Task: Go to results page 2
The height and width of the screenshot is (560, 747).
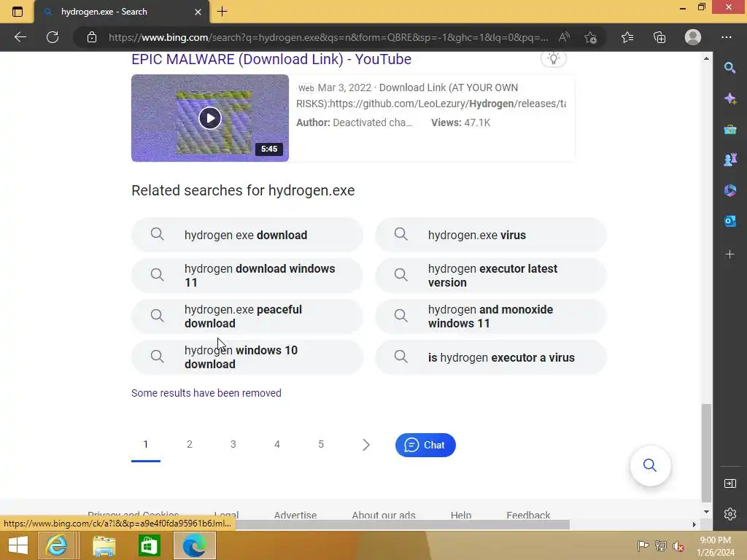Action: tap(190, 444)
